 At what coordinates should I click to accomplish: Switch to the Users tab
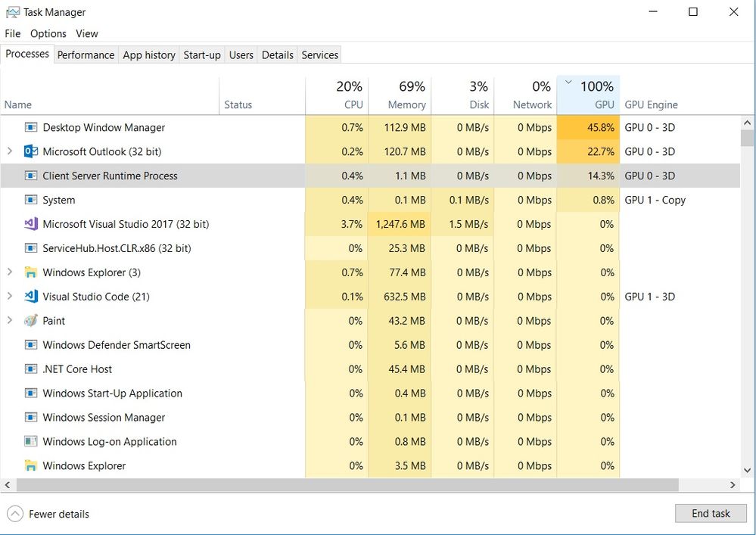pos(241,55)
